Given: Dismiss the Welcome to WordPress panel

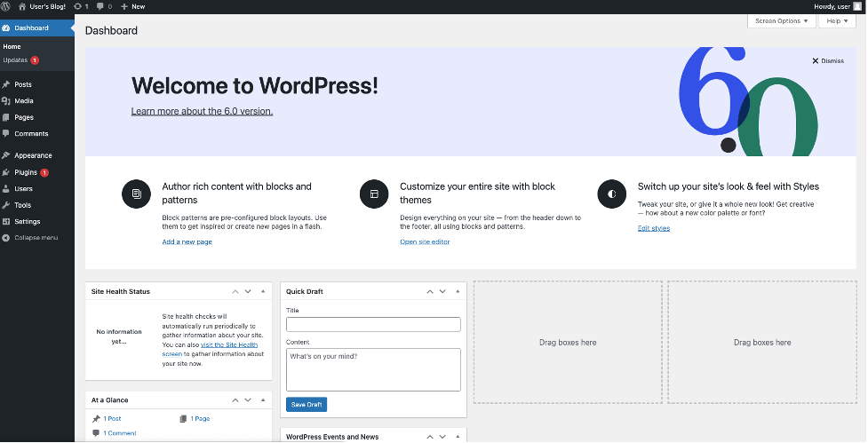Looking at the screenshot, I should pos(828,61).
